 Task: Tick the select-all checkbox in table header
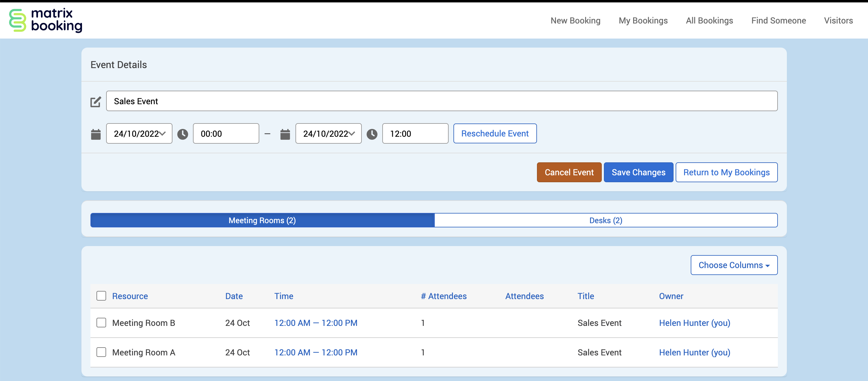tap(101, 296)
